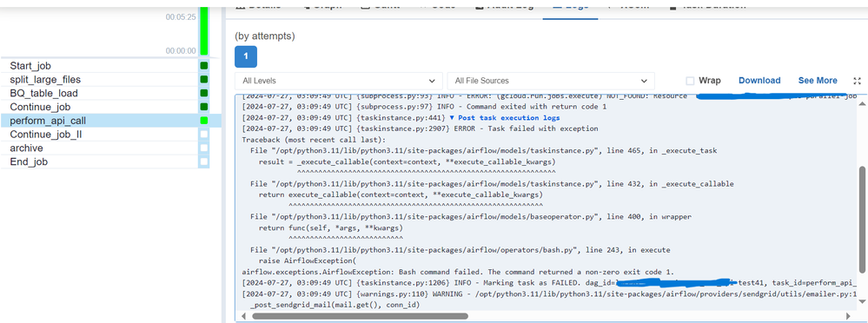Click the "return func(self, *args, **kwargs)" line
This screenshot has height=323, width=868.
coord(330,227)
